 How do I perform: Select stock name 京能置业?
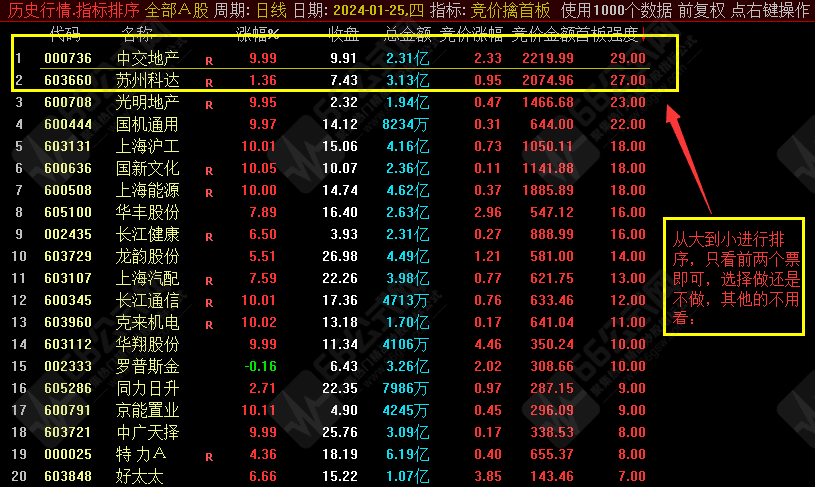click(148, 410)
